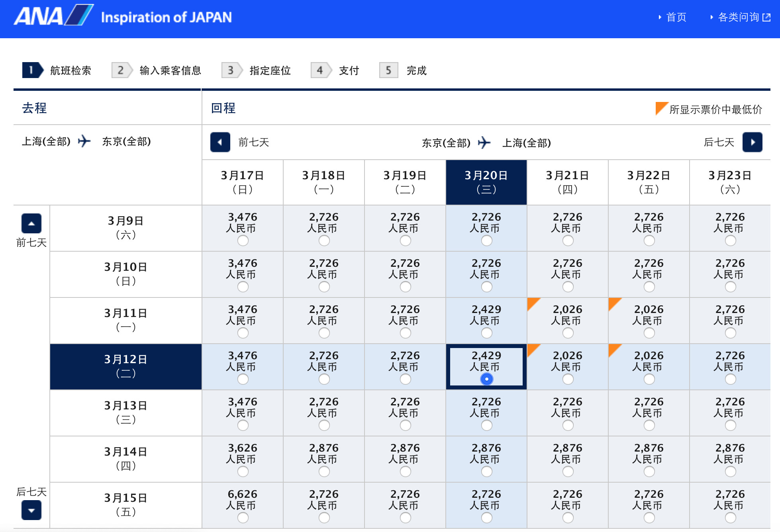Open the 首页 home link
The image size is (780, 532).
(676, 17)
